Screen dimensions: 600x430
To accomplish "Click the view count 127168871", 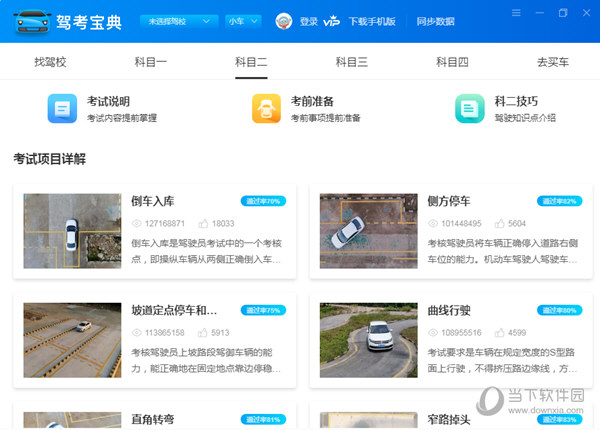I will pos(165,223).
